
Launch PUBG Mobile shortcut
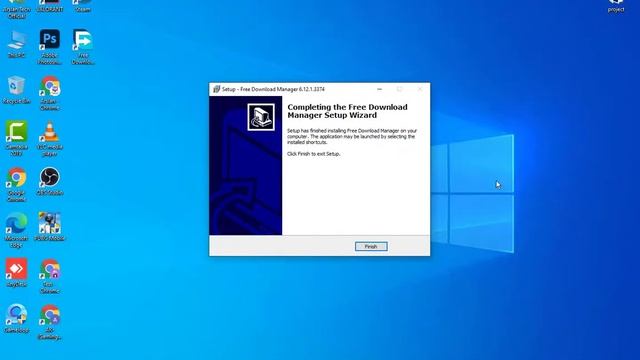pyautogui.click(x=49, y=227)
